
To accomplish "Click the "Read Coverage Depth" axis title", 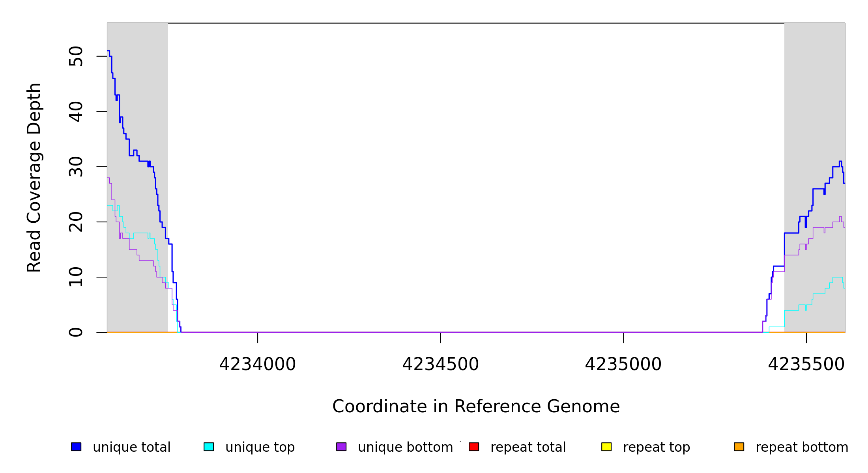I will [x=34, y=177].
